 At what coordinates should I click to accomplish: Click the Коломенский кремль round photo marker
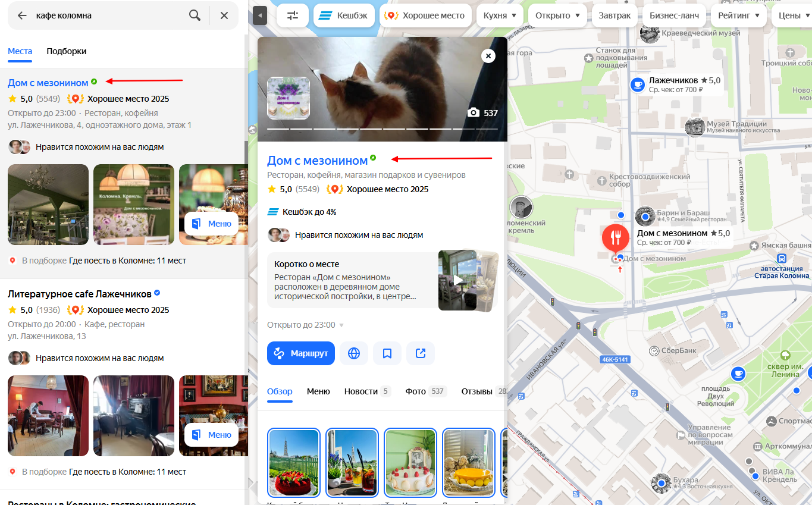[x=521, y=207]
